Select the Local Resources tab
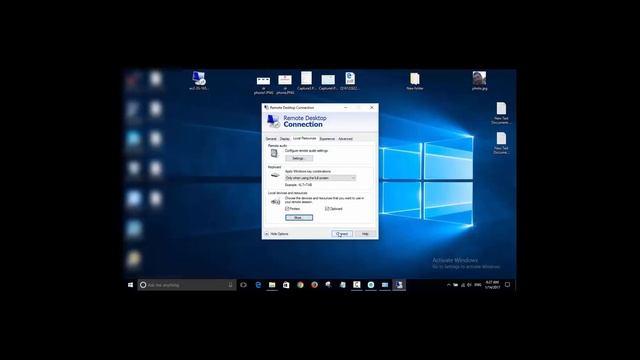The width and height of the screenshot is (640, 360). point(304,138)
